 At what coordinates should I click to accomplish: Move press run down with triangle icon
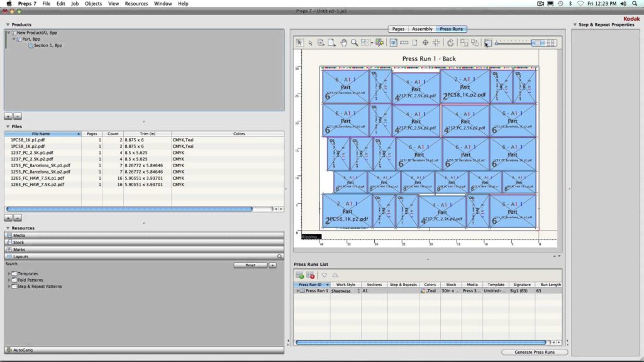coord(325,275)
